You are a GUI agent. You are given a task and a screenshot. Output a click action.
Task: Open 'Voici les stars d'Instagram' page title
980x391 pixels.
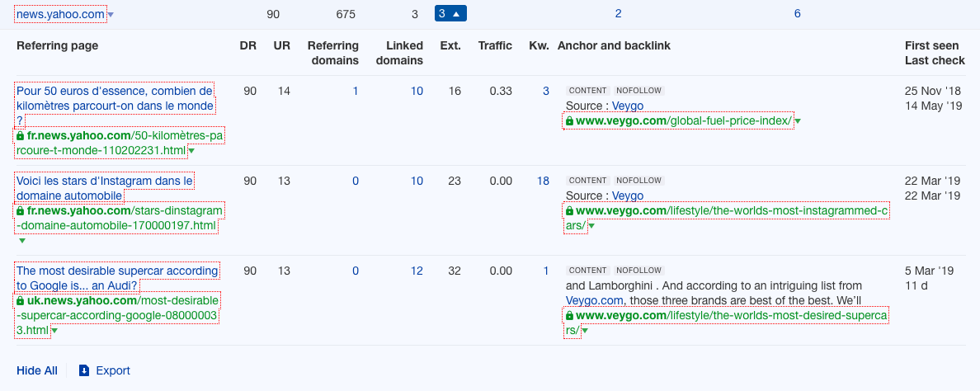pos(105,189)
